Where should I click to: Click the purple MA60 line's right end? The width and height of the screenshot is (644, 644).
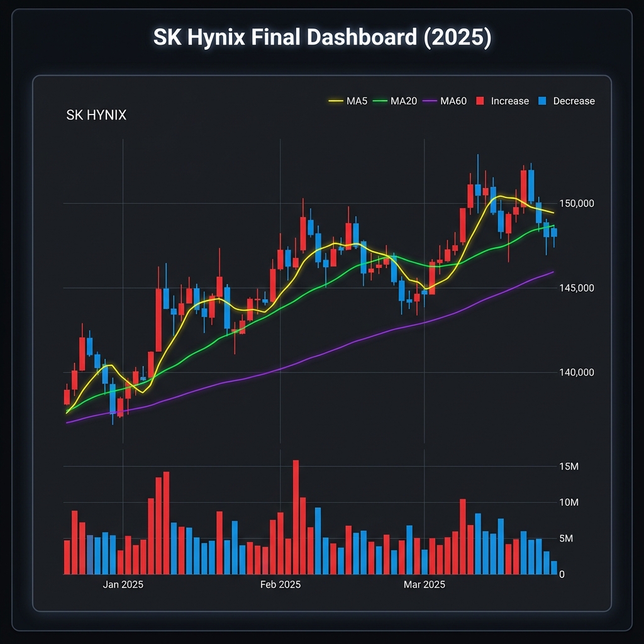[553, 272]
